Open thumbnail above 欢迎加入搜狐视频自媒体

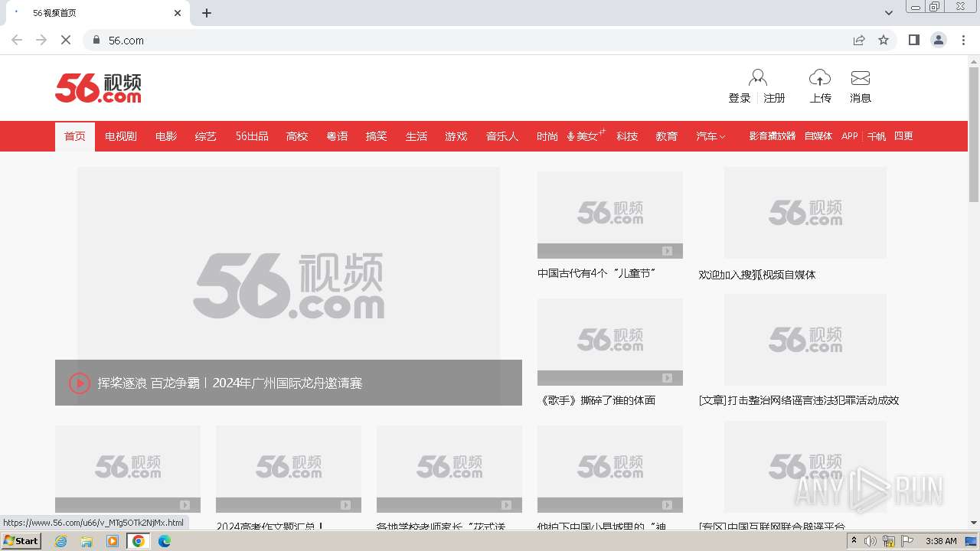coord(805,213)
